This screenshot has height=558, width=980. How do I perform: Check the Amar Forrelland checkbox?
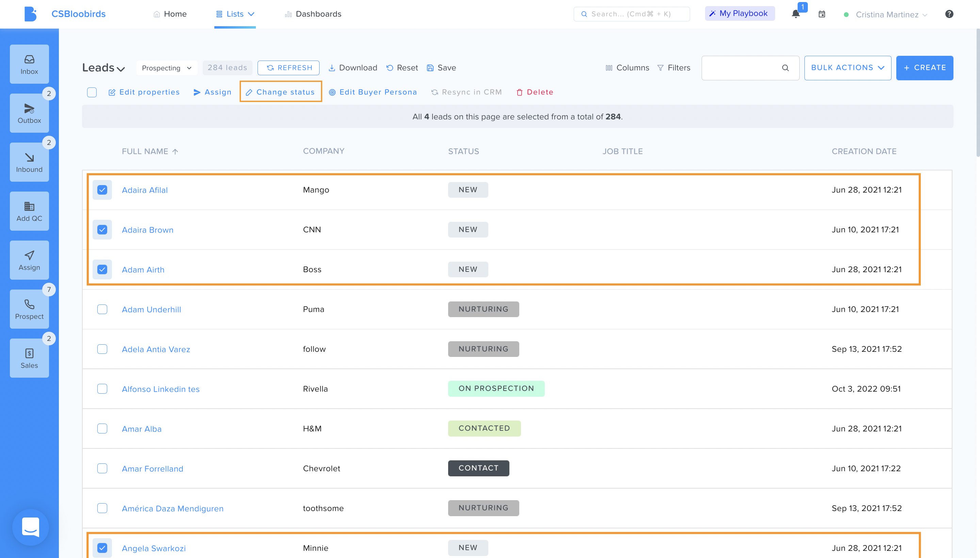point(102,468)
